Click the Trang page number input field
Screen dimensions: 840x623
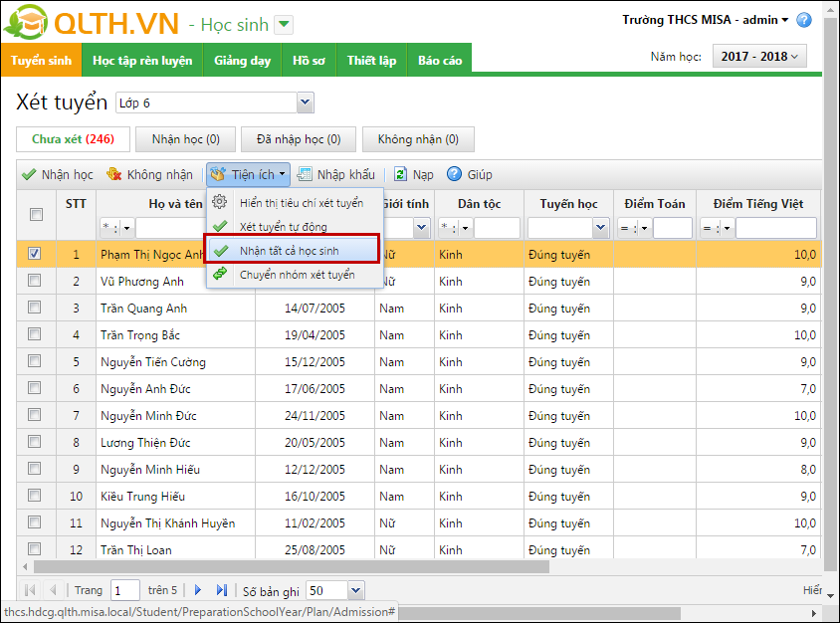point(125,590)
